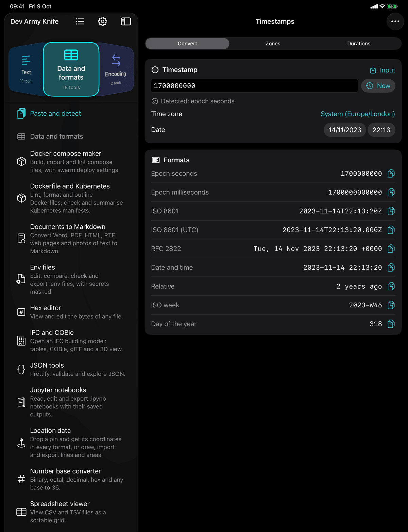Click the JSON tools braces icon
The height and width of the screenshot is (532, 408).
tap(21, 369)
